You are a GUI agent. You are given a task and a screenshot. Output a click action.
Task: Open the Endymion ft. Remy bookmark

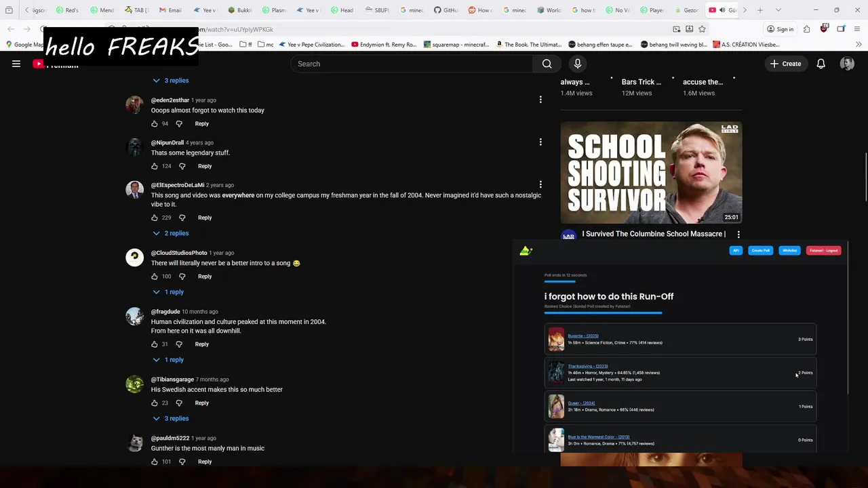click(384, 45)
